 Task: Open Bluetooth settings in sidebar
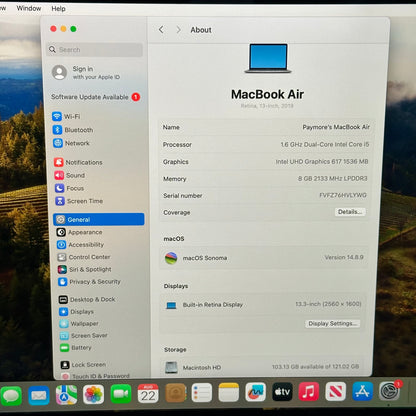(73, 130)
